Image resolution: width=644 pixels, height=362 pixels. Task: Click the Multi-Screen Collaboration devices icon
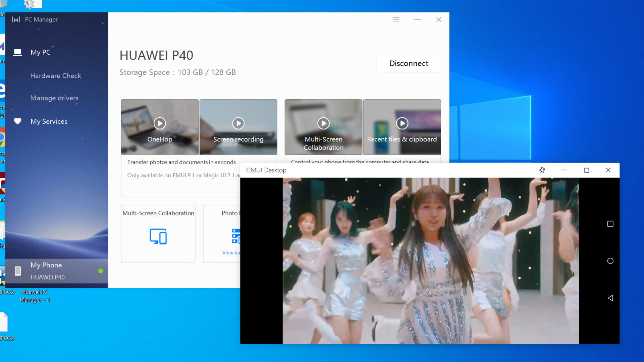click(158, 236)
